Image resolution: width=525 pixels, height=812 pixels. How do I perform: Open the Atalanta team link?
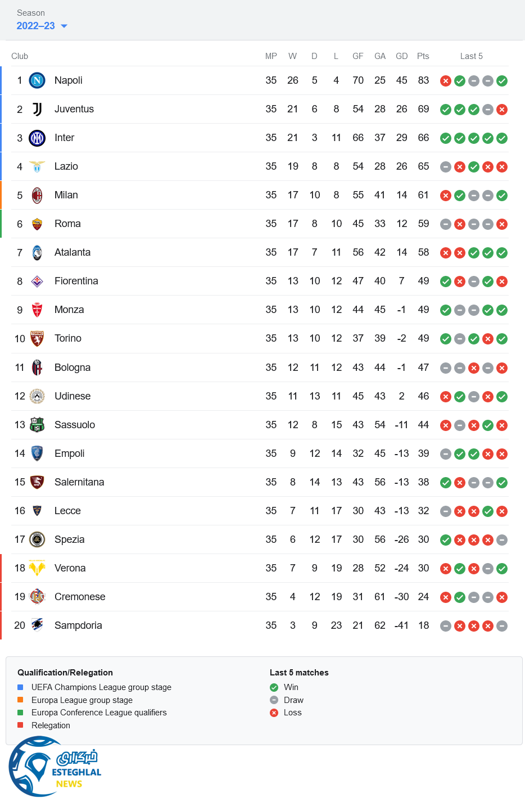click(73, 252)
